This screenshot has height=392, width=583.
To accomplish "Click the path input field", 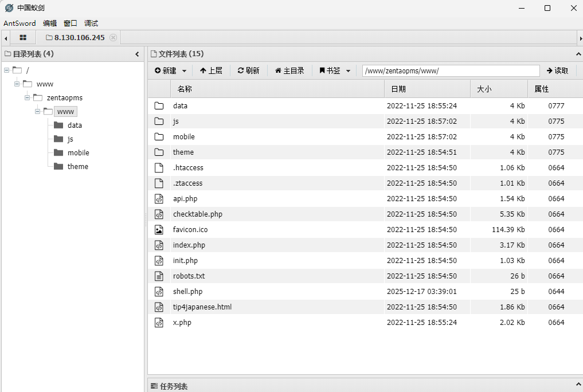I will coord(451,70).
